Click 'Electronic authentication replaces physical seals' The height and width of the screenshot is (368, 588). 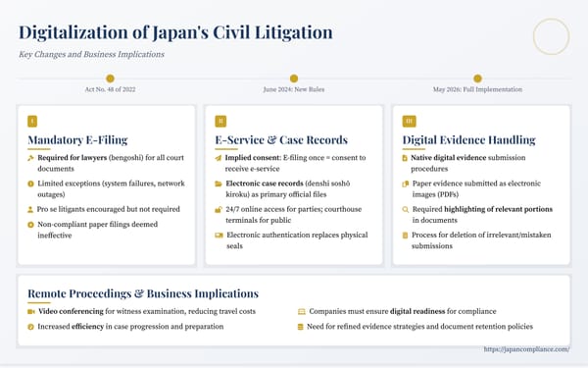click(x=297, y=240)
